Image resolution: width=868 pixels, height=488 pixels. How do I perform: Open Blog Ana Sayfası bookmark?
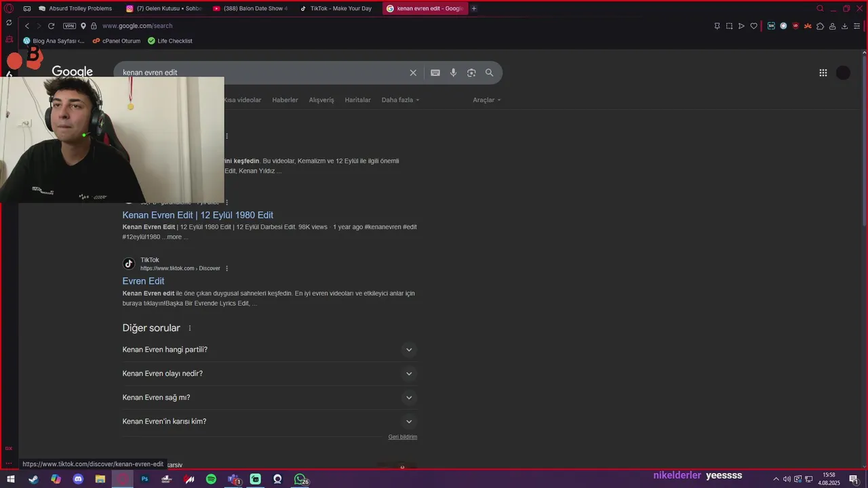tap(54, 41)
